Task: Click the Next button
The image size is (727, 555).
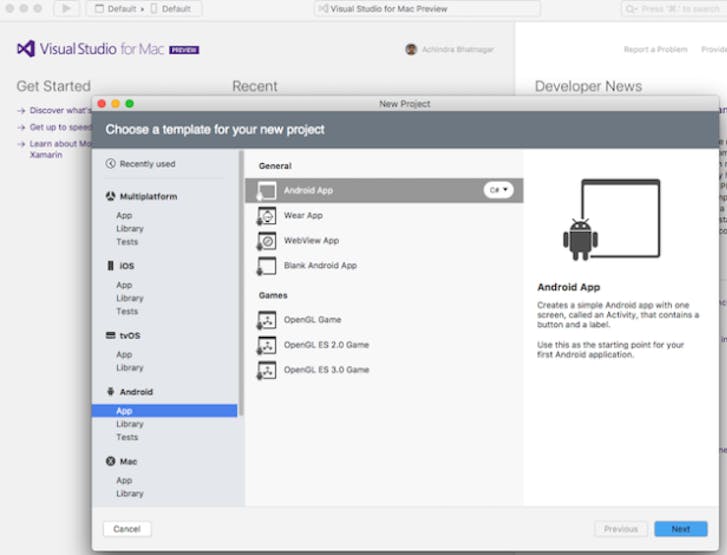Action: click(x=681, y=529)
